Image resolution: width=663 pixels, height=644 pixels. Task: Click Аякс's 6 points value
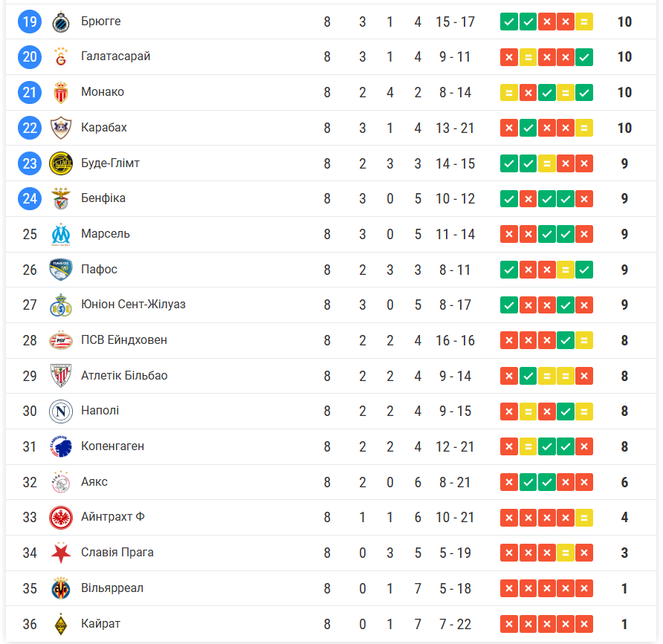[x=624, y=482]
